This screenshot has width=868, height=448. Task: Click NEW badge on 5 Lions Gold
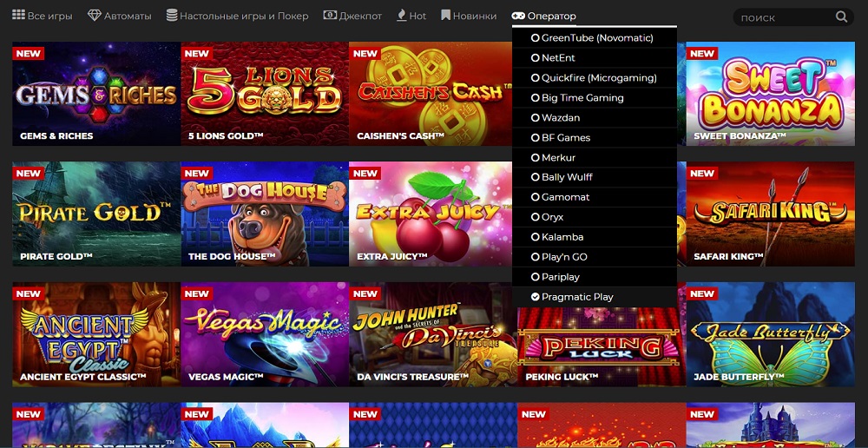tap(196, 54)
